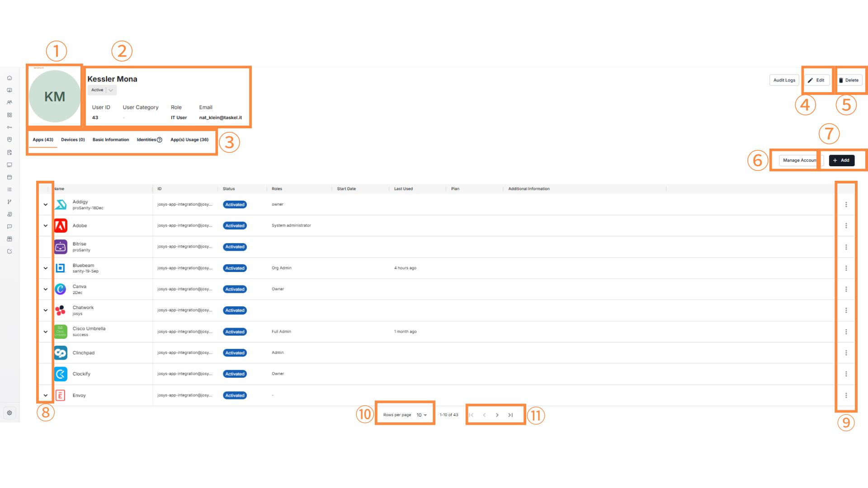Expand the Envoy app row
The width and height of the screenshot is (868, 488).
coord(46,395)
